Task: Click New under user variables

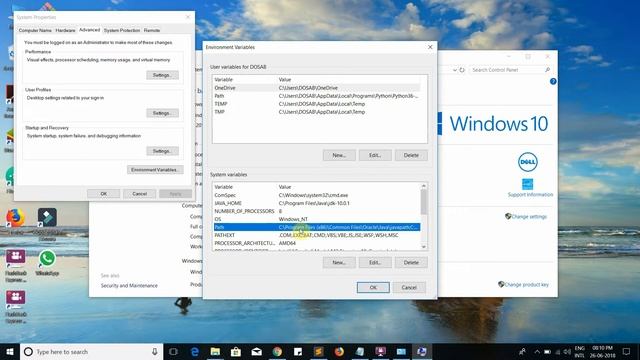Action: coord(339,156)
